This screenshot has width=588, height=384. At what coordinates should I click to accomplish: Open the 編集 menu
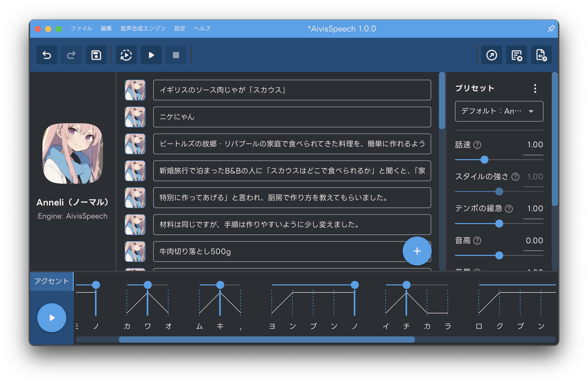point(106,28)
